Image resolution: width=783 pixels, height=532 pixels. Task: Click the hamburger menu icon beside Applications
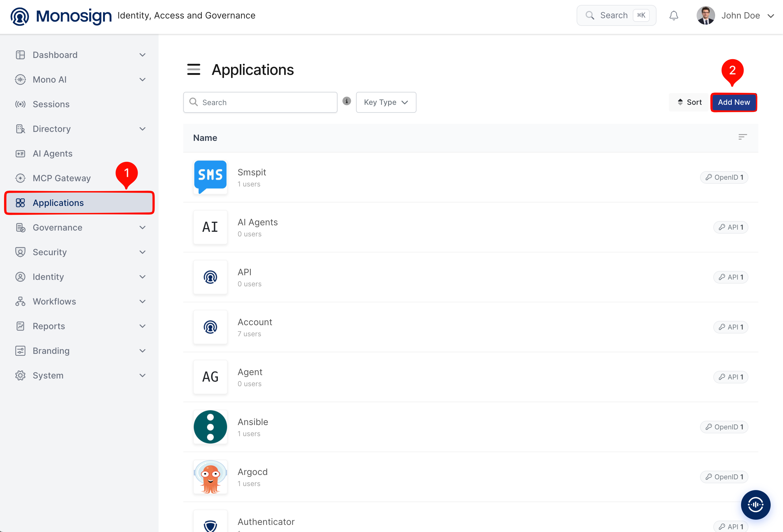click(194, 70)
